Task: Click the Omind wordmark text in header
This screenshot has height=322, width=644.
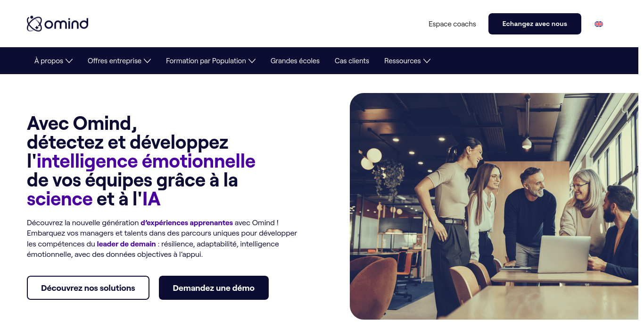Action: click(x=66, y=24)
